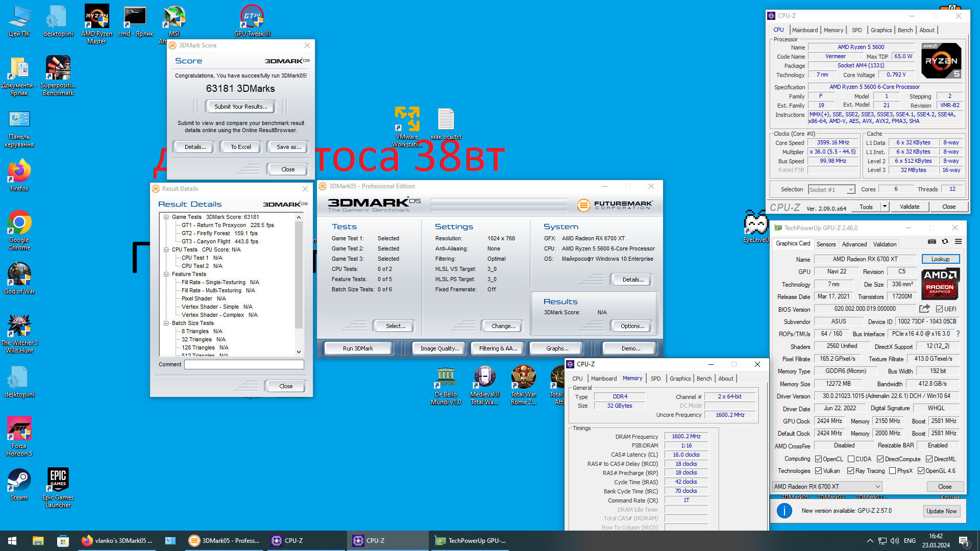Toggle DirectML checkbox in GPU-Z
Image resolution: width=980 pixels, height=551 pixels.
(929, 459)
